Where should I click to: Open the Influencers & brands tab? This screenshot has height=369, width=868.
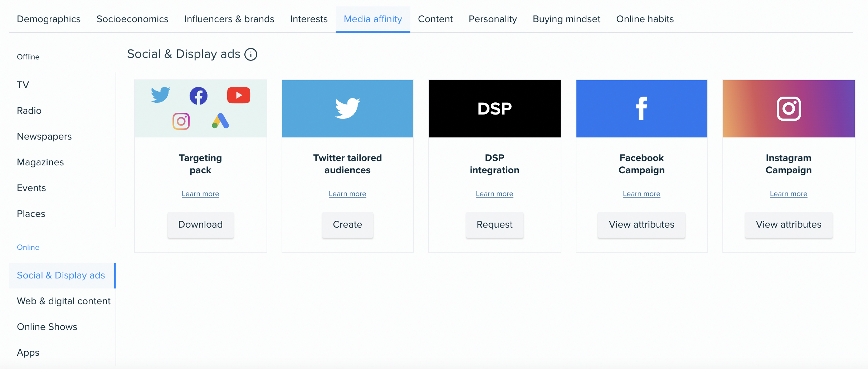pos(229,19)
